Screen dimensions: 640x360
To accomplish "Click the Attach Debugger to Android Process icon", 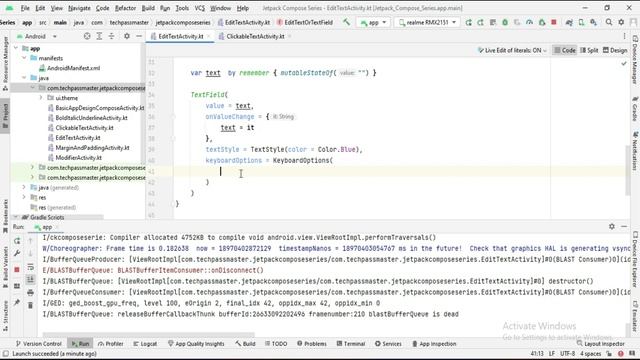I will [542, 22].
